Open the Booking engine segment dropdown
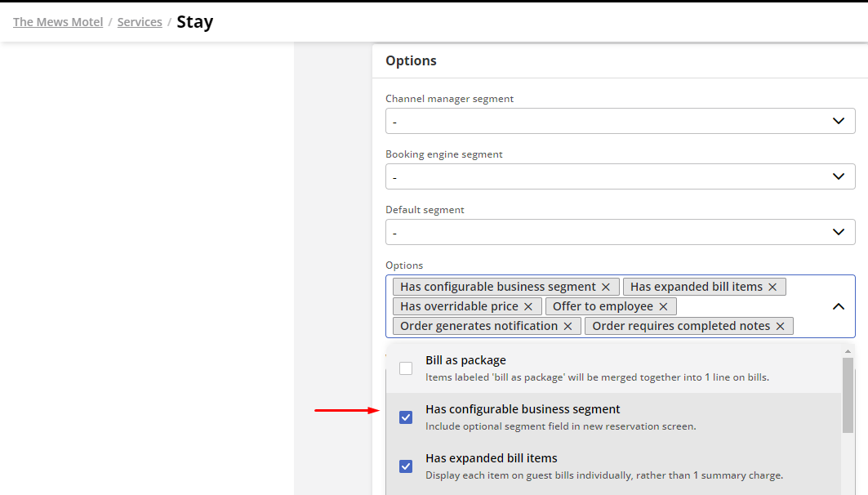This screenshot has width=868, height=495. (620, 176)
